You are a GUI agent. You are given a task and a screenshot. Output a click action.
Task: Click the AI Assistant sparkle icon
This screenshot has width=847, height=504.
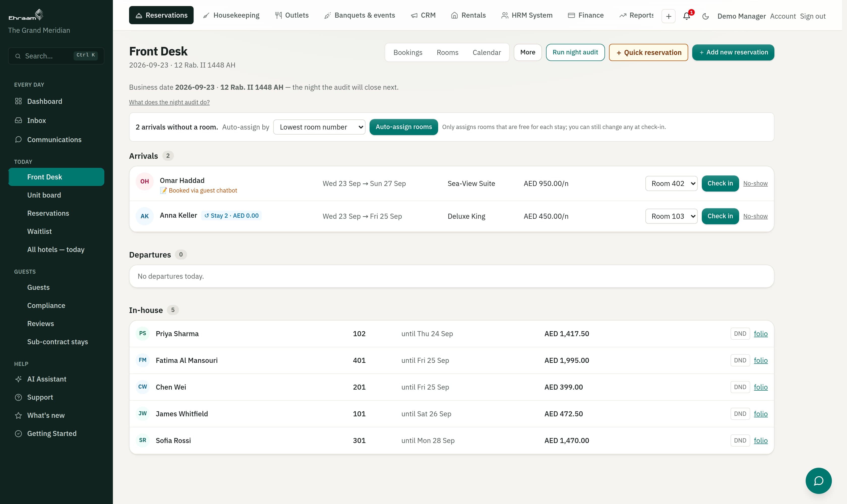pyautogui.click(x=18, y=379)
